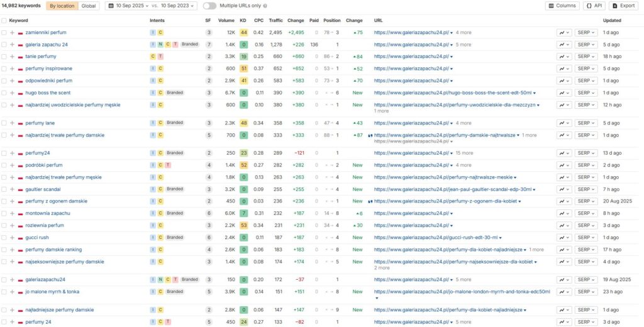
Task: Open the 10 Sep 2023 comparison date dropdown
Action: [x=177, y=6]
